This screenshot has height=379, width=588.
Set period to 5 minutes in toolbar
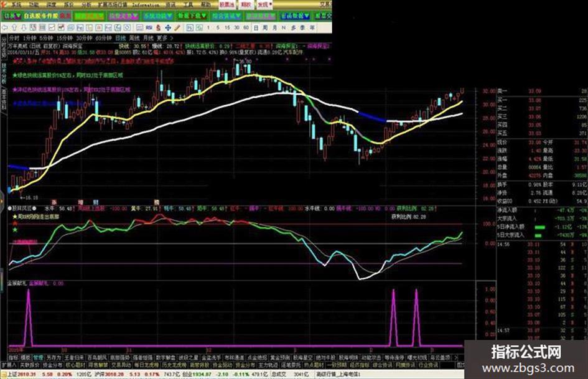point(218,27)
